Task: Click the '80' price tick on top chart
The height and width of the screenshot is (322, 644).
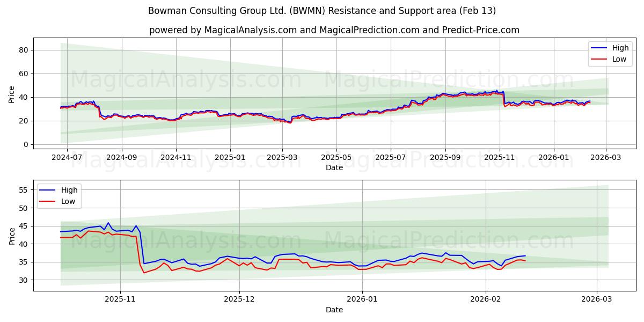Action: coord(24,50)
